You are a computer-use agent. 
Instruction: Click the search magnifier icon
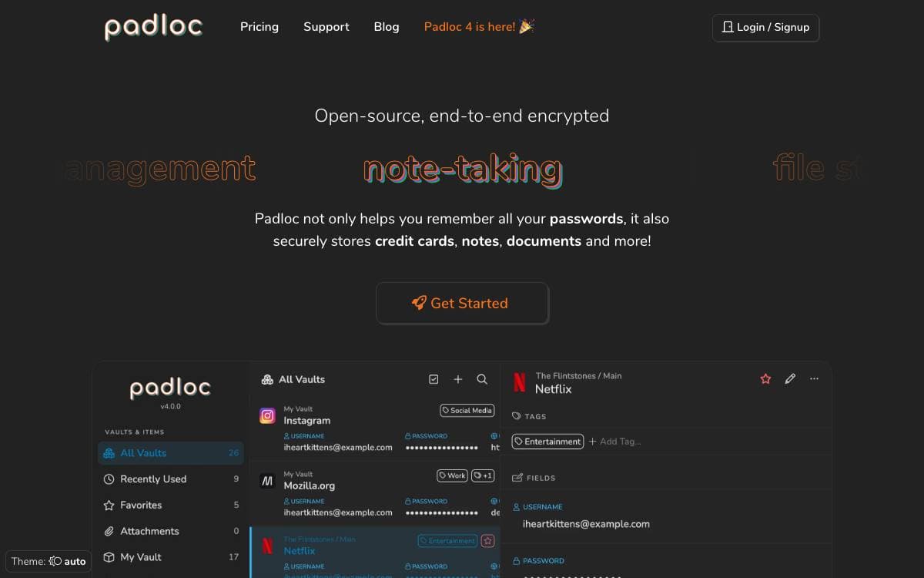point(482,379)
